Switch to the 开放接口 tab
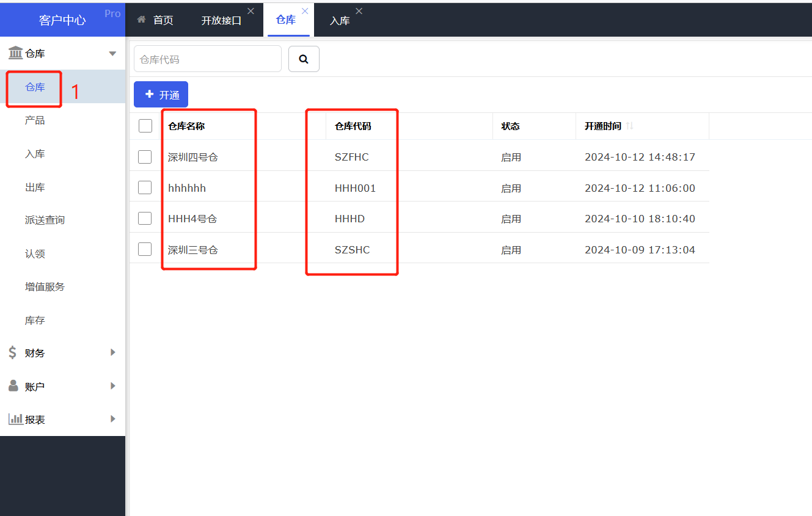Image resolution: width=812 pixels, height=516 pixels. click(221, 21)
